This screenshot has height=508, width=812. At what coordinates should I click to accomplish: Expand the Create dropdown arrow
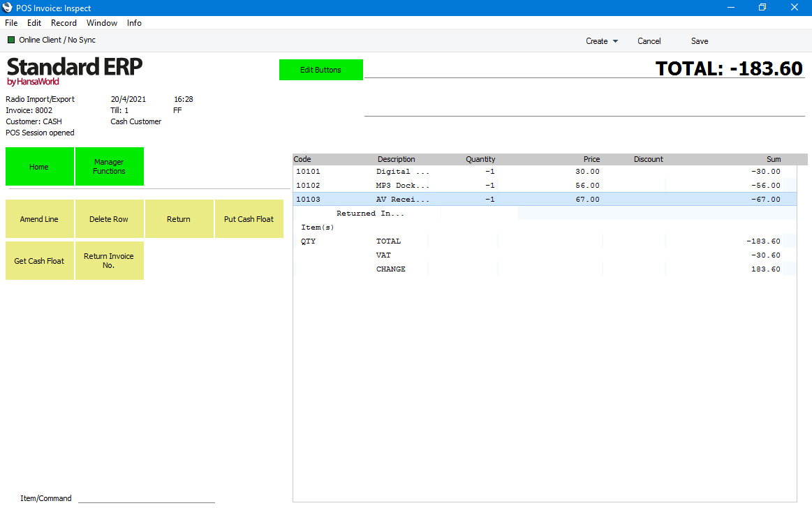615,41
